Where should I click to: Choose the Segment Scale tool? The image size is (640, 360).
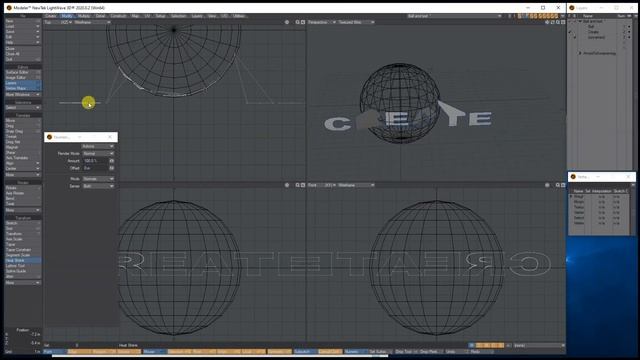pyautogui.click(x=23, y=255)
